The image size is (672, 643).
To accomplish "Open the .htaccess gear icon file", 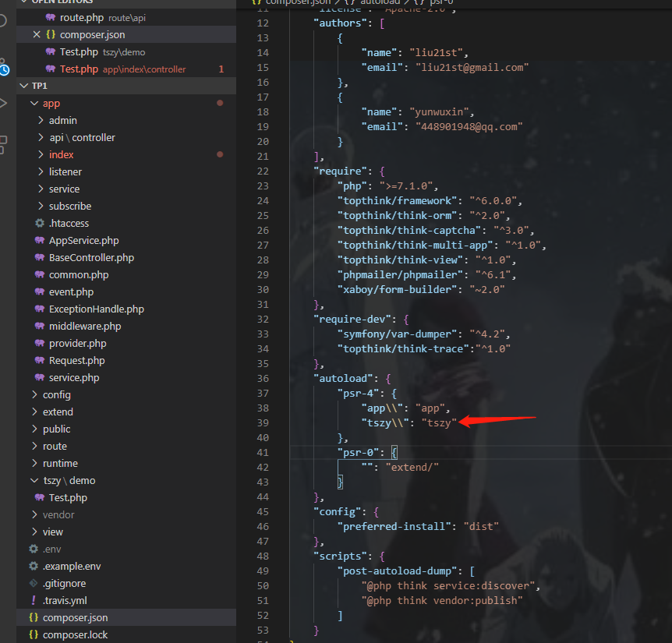I will click(x=40, y=223).
